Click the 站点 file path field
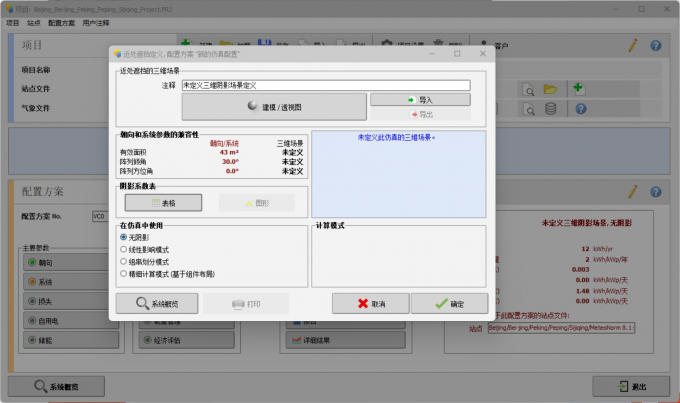Screen dimensions: 680x403 pyautogui.click(x=562, y=328)
